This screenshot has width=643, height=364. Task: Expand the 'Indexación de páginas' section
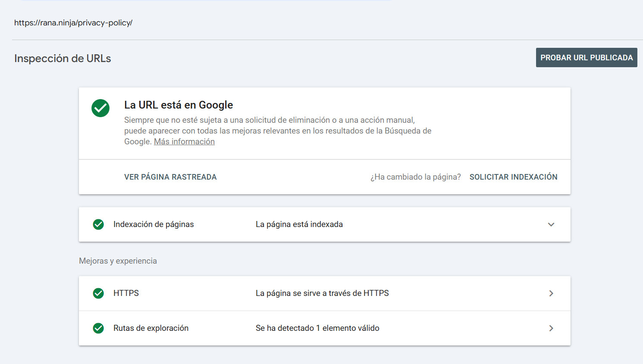pos(551,224)
